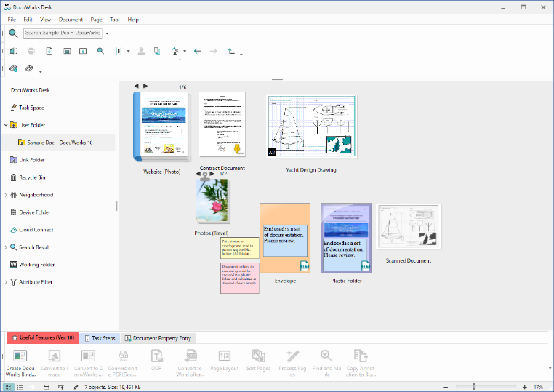554x392 pixels.
Task: Open the Working Folder entry
Action: coord(35,265)
